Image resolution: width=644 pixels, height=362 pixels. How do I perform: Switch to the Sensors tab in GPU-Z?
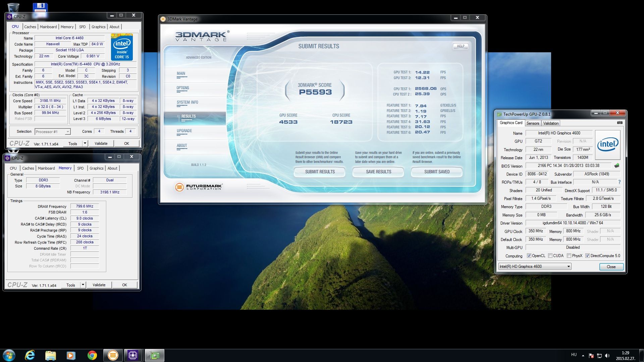533,123
